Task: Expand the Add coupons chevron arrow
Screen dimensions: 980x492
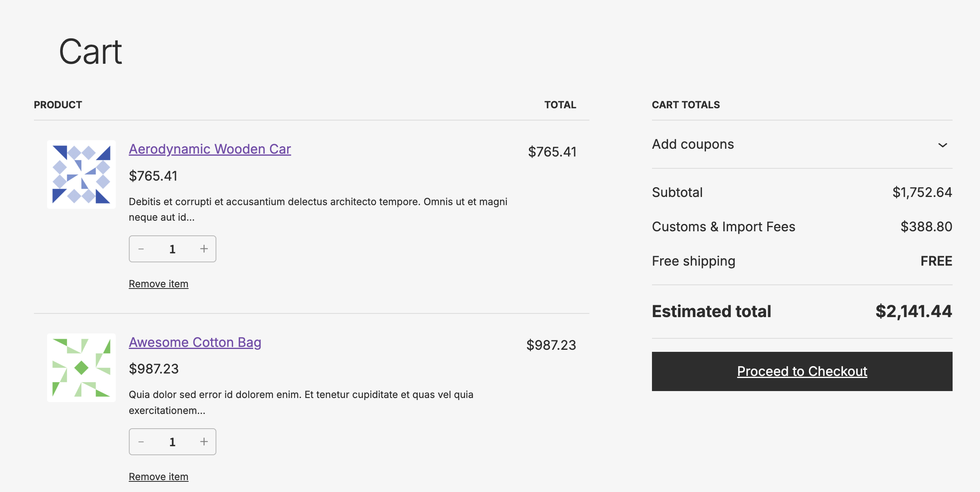Action: click(942, 145)
